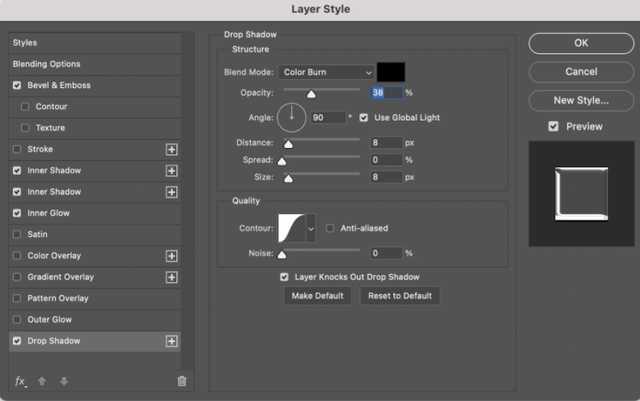Enable Anti-aliased checkbox
The height and width of the screenshot is (401, 640).
pos(330,228)
